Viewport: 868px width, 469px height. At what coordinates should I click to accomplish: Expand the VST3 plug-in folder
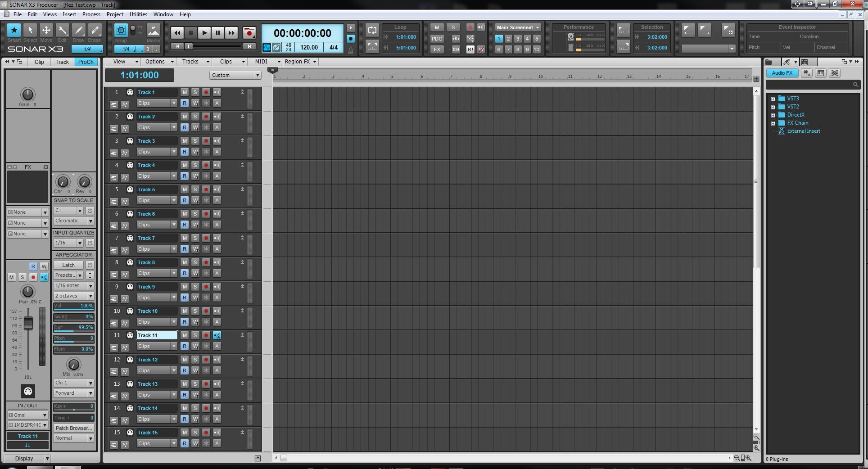pos(773,99)
